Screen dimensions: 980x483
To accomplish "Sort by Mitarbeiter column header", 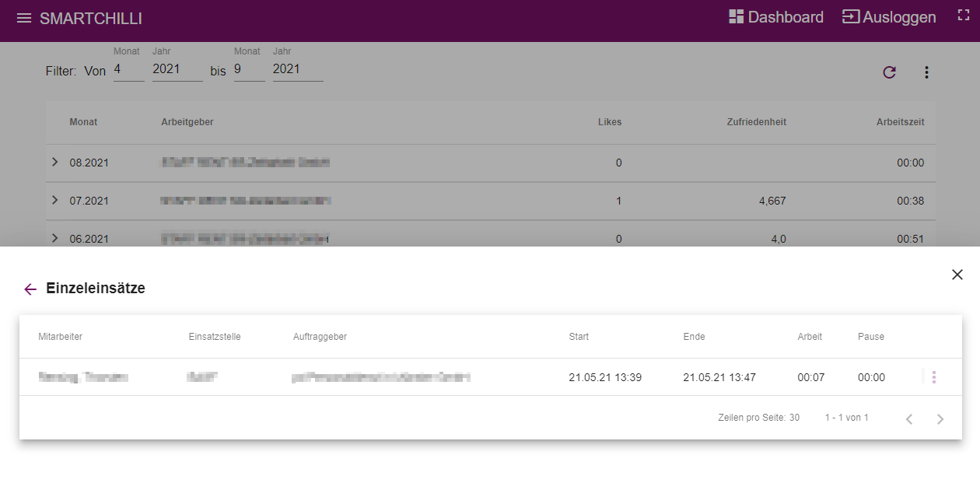I will [x=60, y=337].
